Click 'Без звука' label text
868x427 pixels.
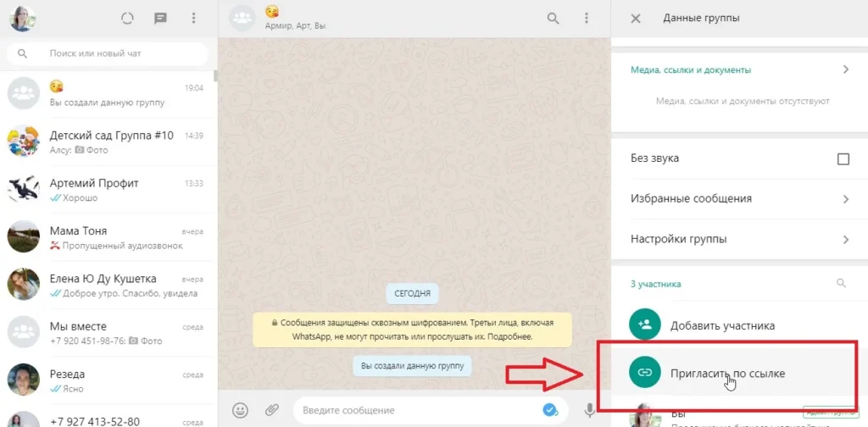tap(655, 158)
